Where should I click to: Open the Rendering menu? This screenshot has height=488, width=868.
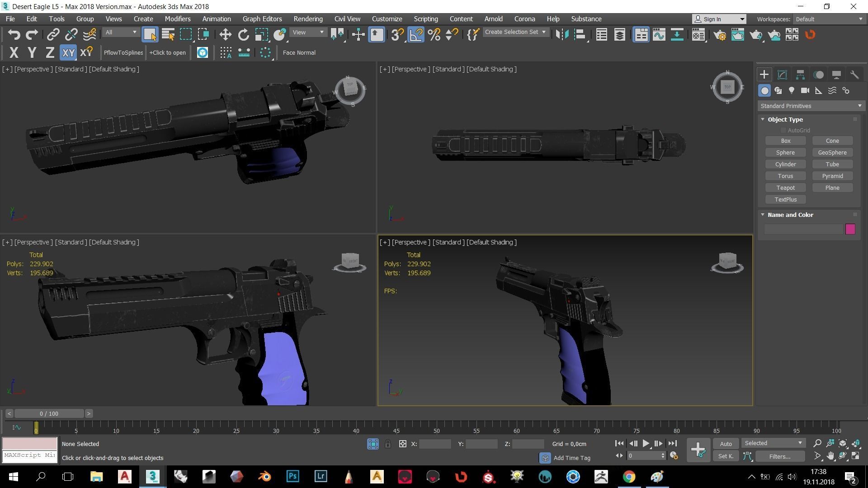[x=308, y=19]
